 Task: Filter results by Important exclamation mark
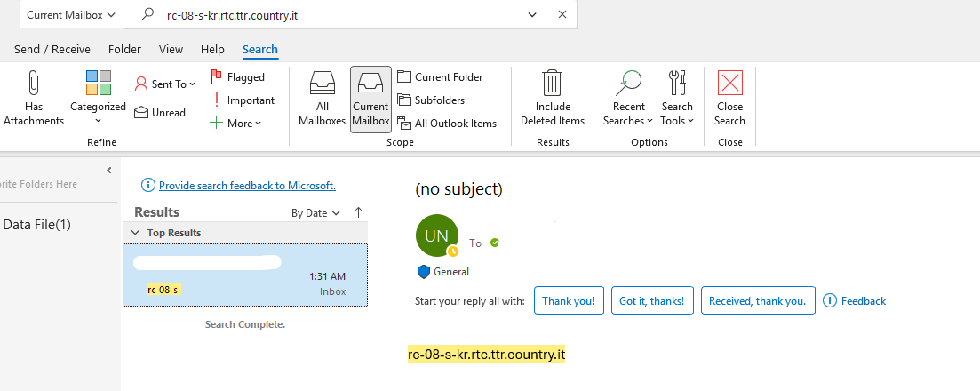243,100
